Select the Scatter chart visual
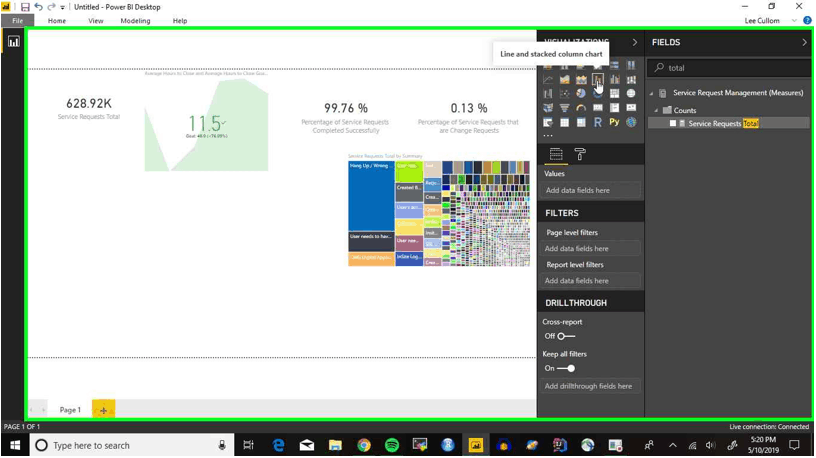This screenshot has width=816, height=458. (x=565, y=94)
